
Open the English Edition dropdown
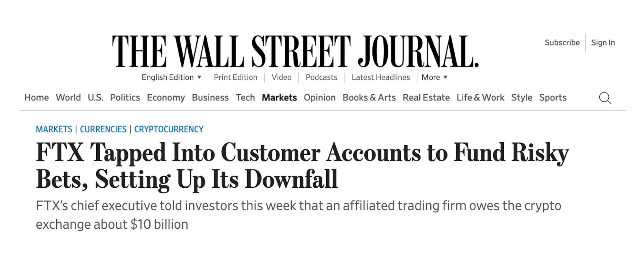171,77
